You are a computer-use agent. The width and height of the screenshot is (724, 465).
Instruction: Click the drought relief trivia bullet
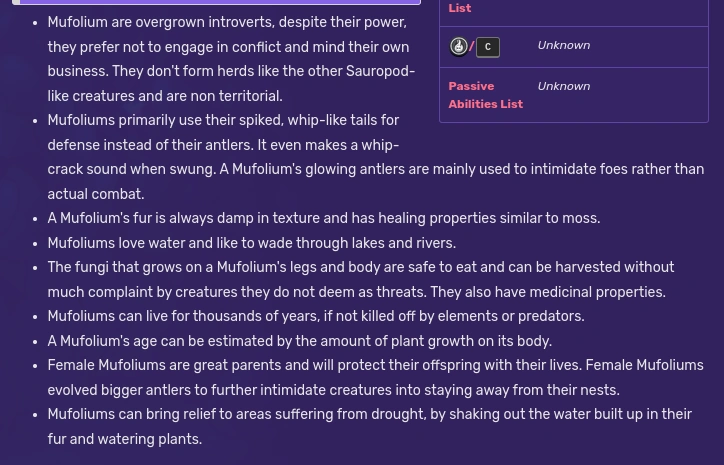pyautogui.click(x=369, y=414)
